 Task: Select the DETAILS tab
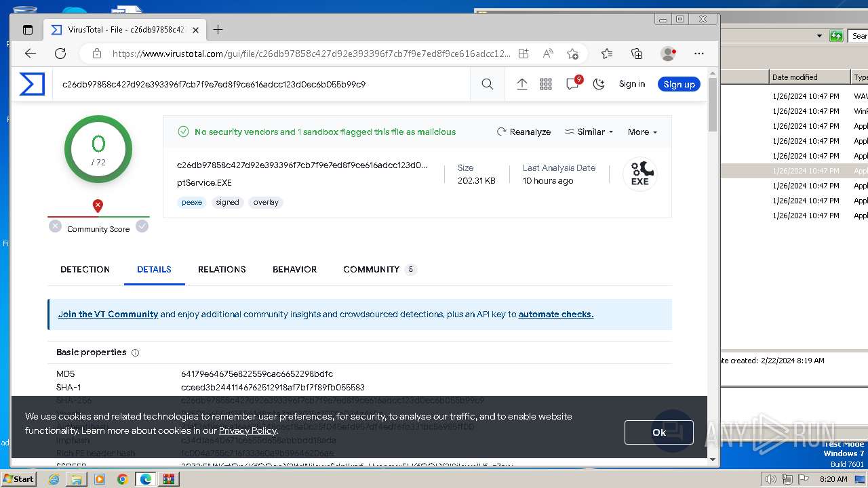[x=154, y=269]
